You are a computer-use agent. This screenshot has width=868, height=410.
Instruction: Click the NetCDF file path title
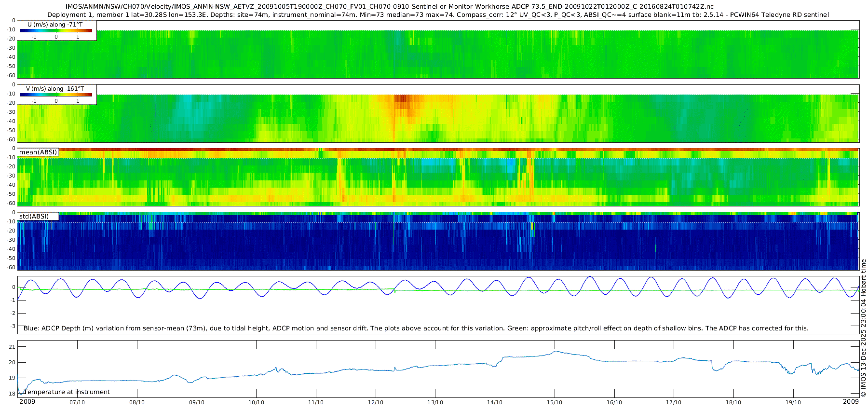tap(390, 7)
